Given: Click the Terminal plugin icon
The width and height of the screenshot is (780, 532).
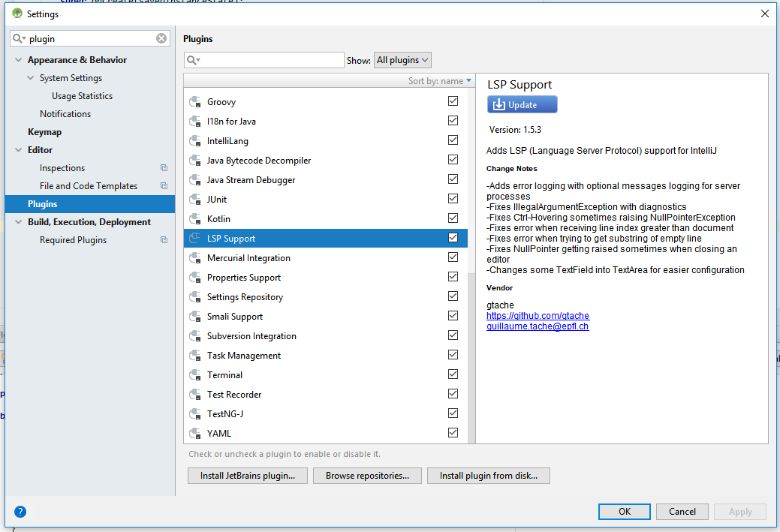Looking at the screenshot, I should click(x=195, y=375).
